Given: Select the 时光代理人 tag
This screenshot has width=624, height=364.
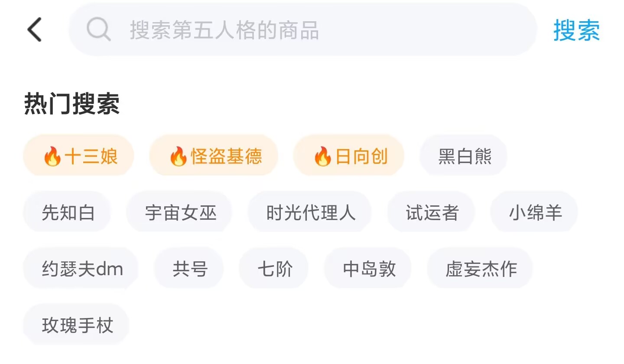Looking at the screenshot, I should [x=310, y=212].
